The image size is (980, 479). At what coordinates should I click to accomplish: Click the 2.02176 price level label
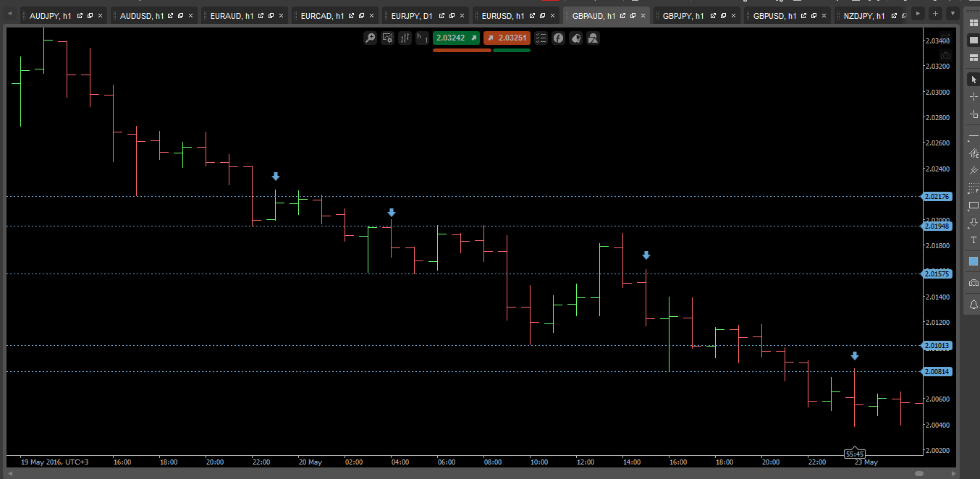coord(938,196)
